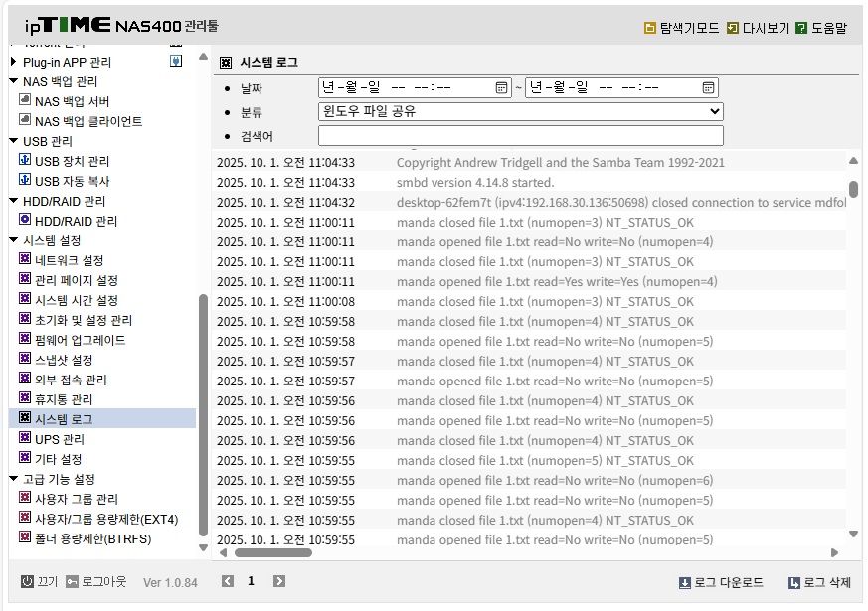Collapse USB 관리 section
Viewport: 868px width, 611px height.
[14, 141]
